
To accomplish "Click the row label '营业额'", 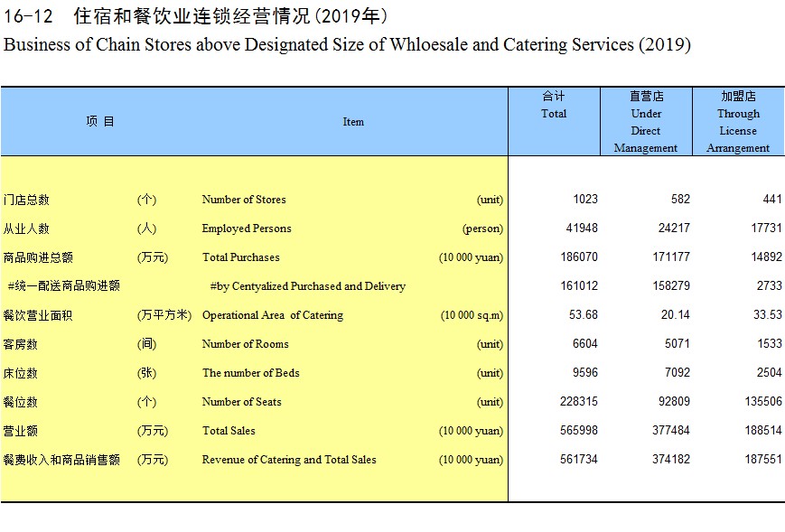I will [x=20, y=431].
